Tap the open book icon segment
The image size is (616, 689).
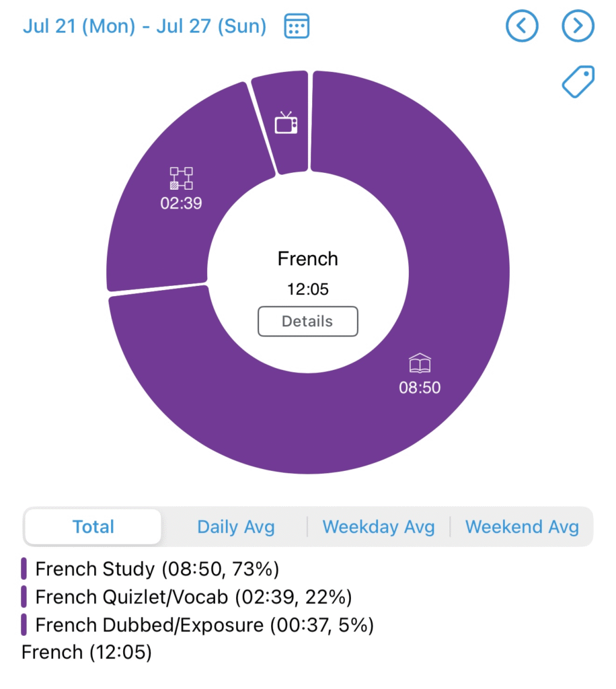pyautogui.click(x=420, y=365)
